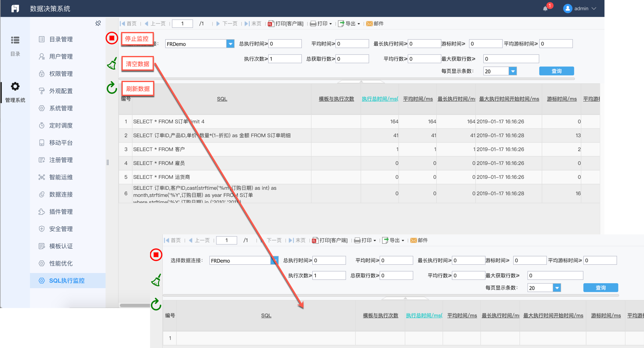This screenshot has width=644, height=348.
Task: Click page number field in upper toolbar
Action: click(x=182, y=24)
